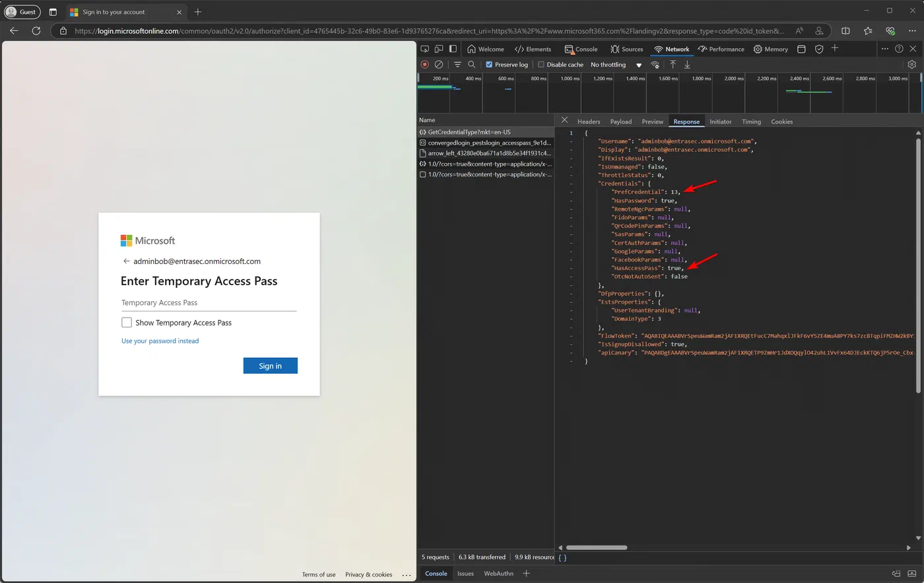The width and height of the screenshot is (924, 583).
Task: Click the inspect element picker icon in DevTools
Action: pyautogui.click(x=424, y=49)
